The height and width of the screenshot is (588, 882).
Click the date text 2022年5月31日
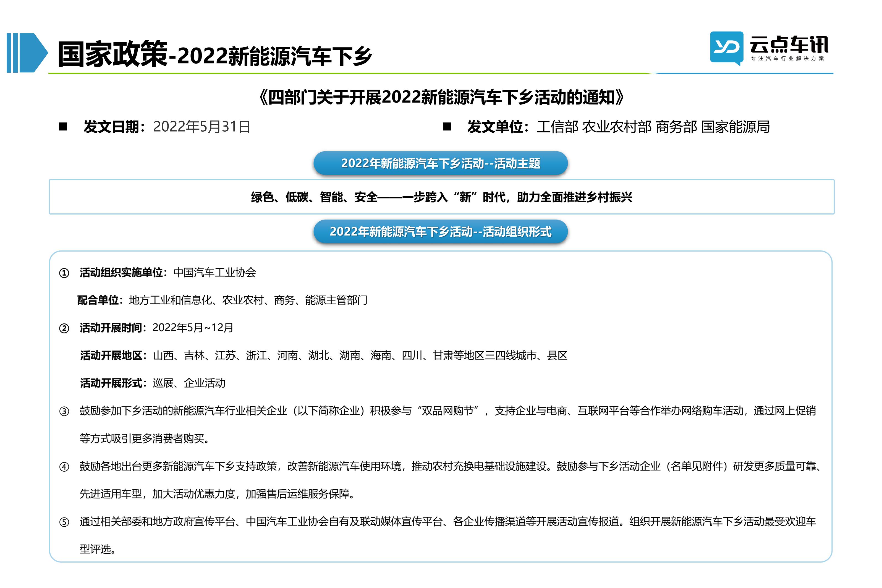coord(202,127)
